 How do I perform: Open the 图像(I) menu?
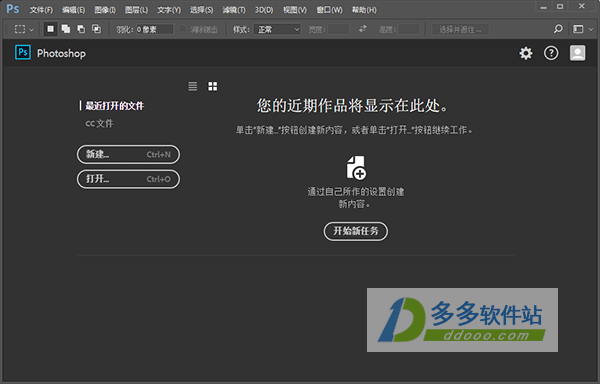(105, 10)
